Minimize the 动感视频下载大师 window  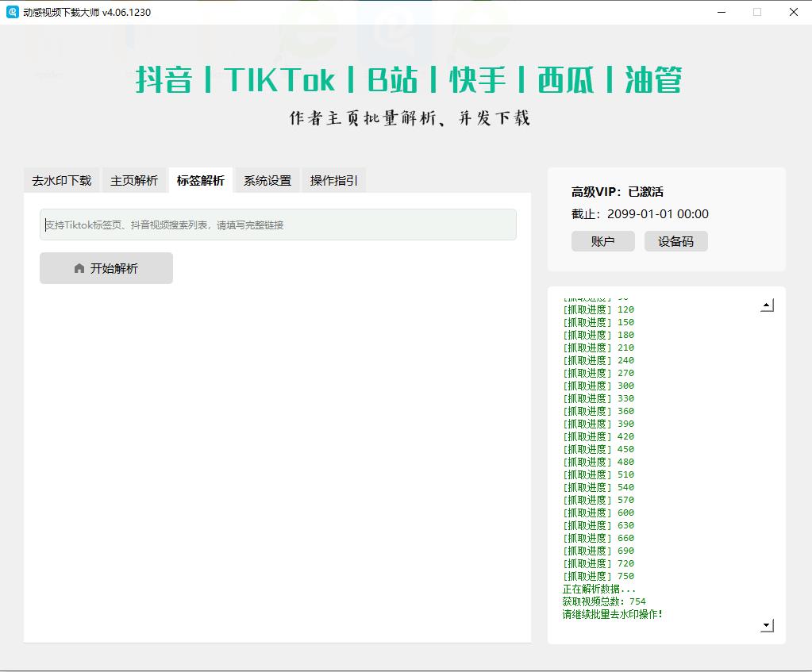(722, 12)
